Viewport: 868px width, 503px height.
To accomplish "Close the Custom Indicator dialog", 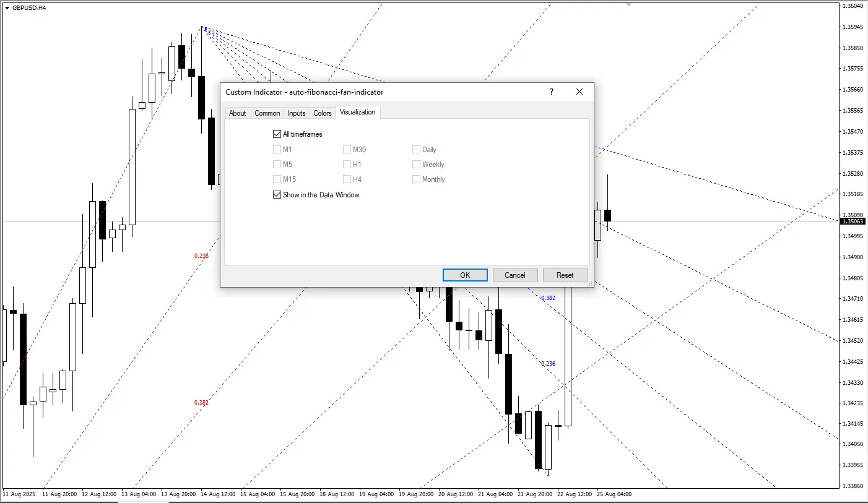I will [579, 92].
